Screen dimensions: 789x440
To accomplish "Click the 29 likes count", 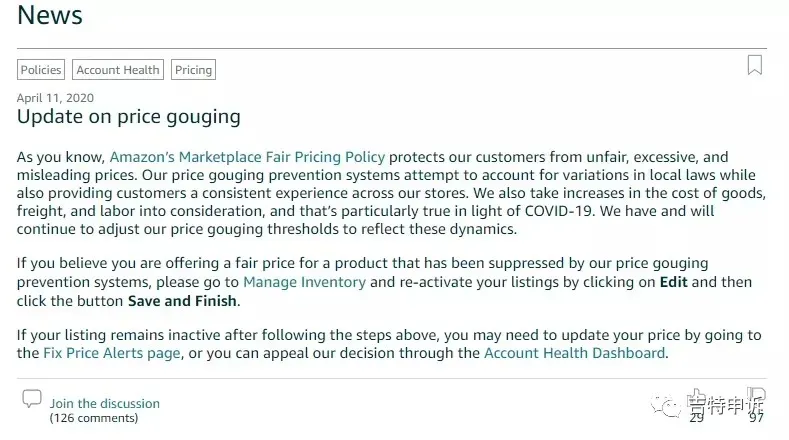I will click(x=696, y=418).
